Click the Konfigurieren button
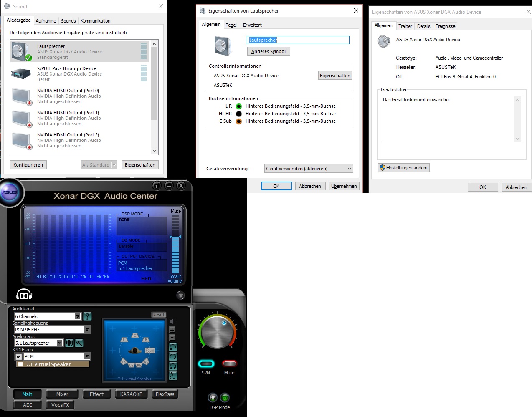Screen dimensions: 532x419 click(x=28, y=165)
